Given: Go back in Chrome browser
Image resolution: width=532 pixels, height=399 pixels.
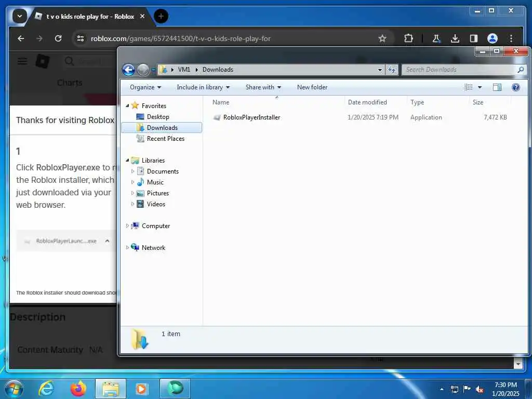Looking at the screenshot, I should tap(21, 38).
